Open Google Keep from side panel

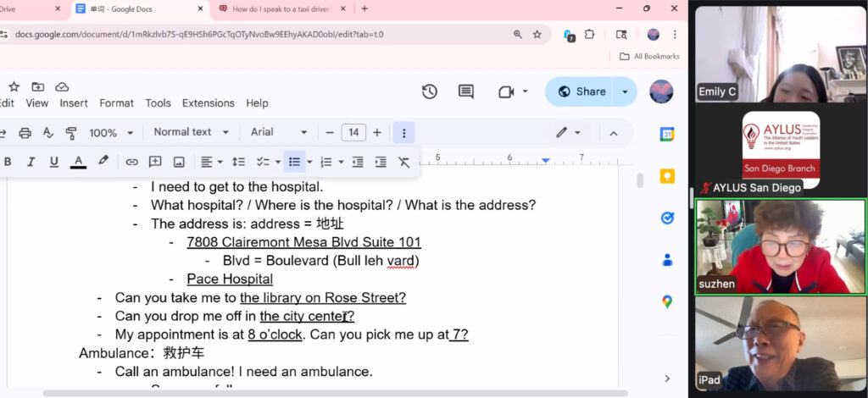click(x=667, y=176)
